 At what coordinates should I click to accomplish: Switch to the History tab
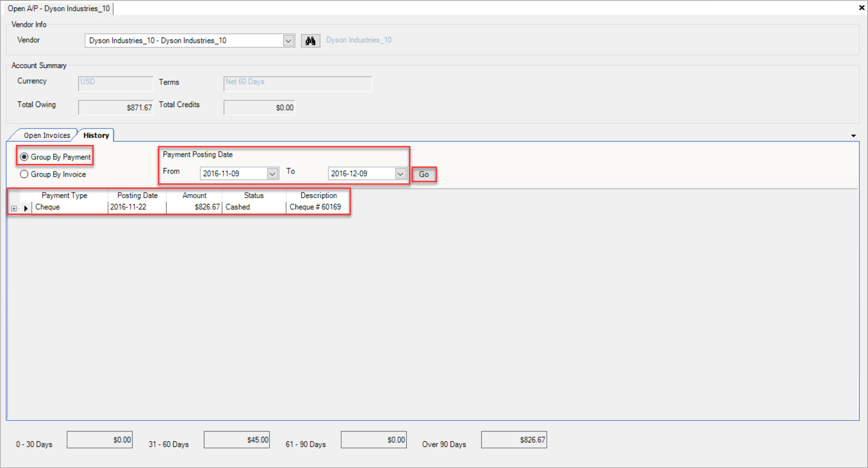click(x=96, y=135)
